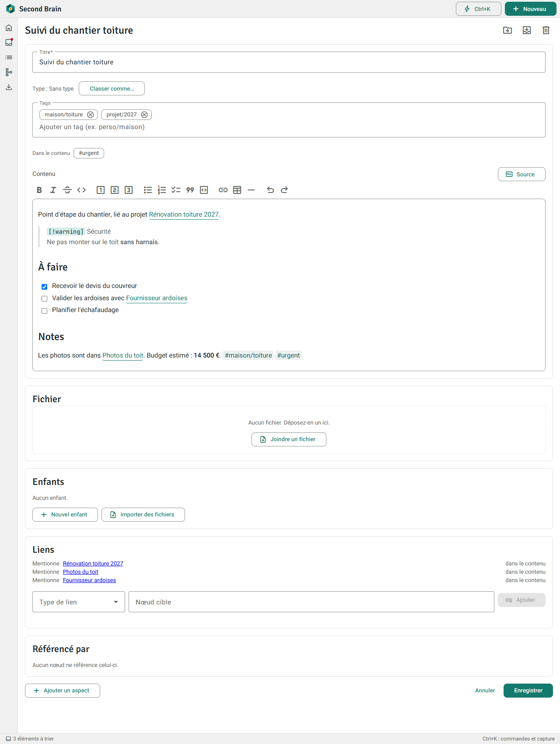Insert a blockquote

click(x=190, y=190)
